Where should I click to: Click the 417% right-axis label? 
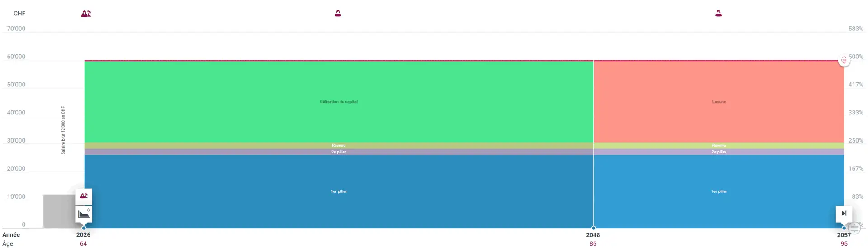[x=856, y=85]
